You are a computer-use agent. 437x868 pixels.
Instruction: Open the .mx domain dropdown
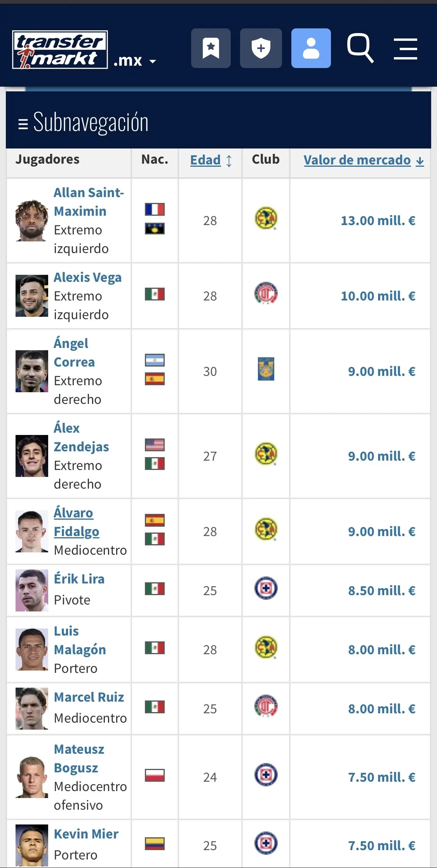(x=134, y=61)
